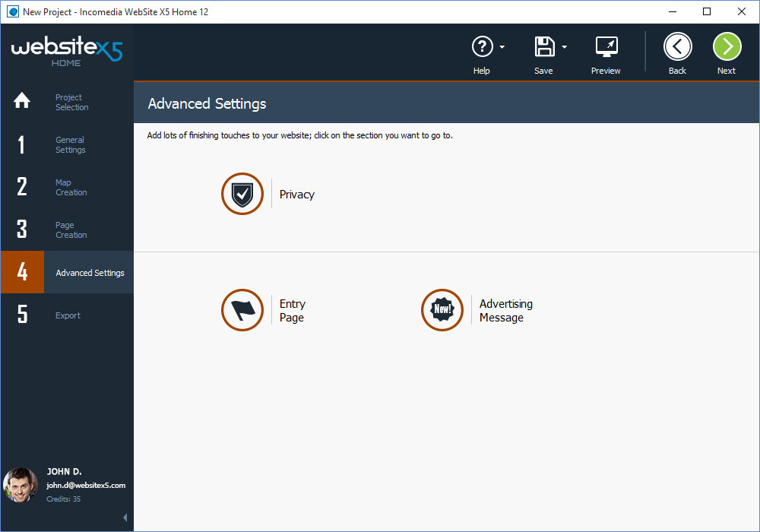Click the john.d@websitex5.com email
Screen dimensions: 760x532
pyautogui.click(x=86, y=485)
